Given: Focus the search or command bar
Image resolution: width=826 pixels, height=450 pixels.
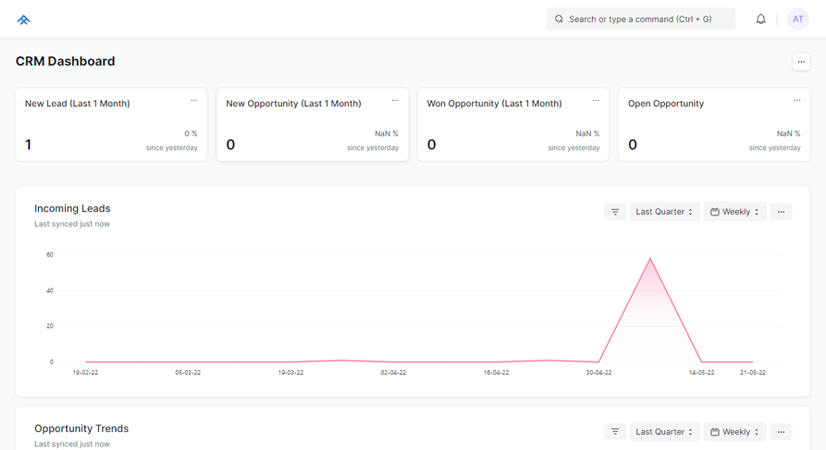Looking at the screenshot, I should pos(640,19).
